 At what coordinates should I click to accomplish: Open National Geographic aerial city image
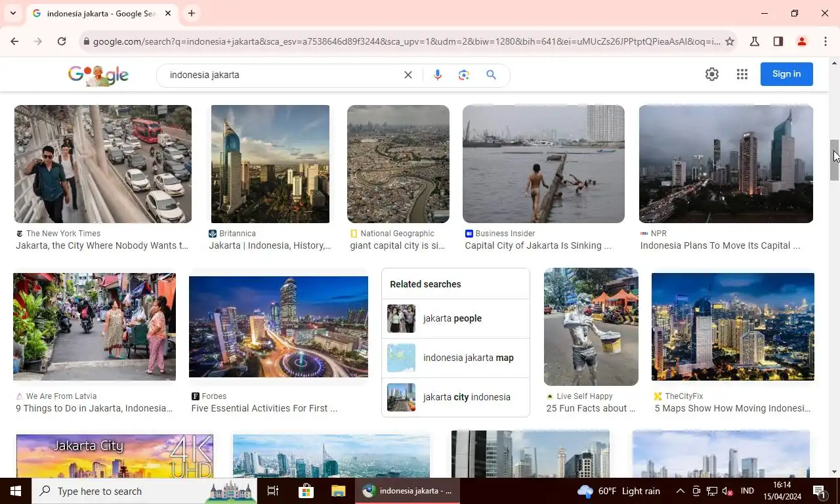[398, 164]
